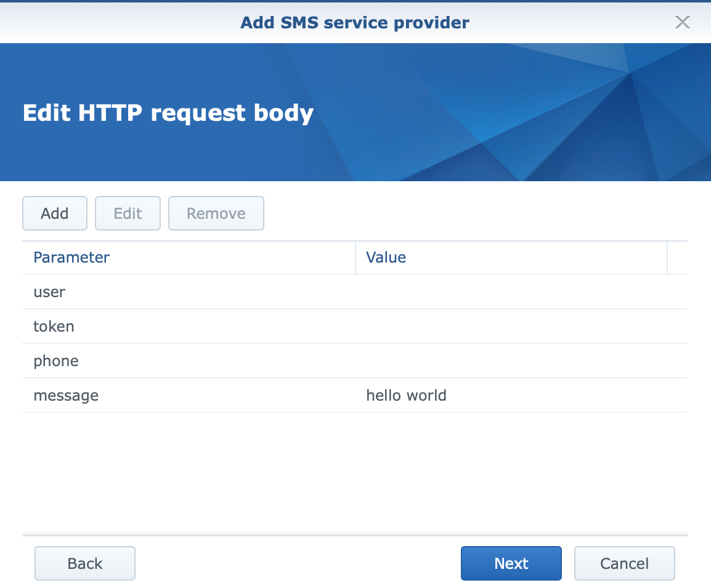This screenshot has width=711, height=588.
Task: Go Back to the previous step
Action: click(x=85, y=563)
